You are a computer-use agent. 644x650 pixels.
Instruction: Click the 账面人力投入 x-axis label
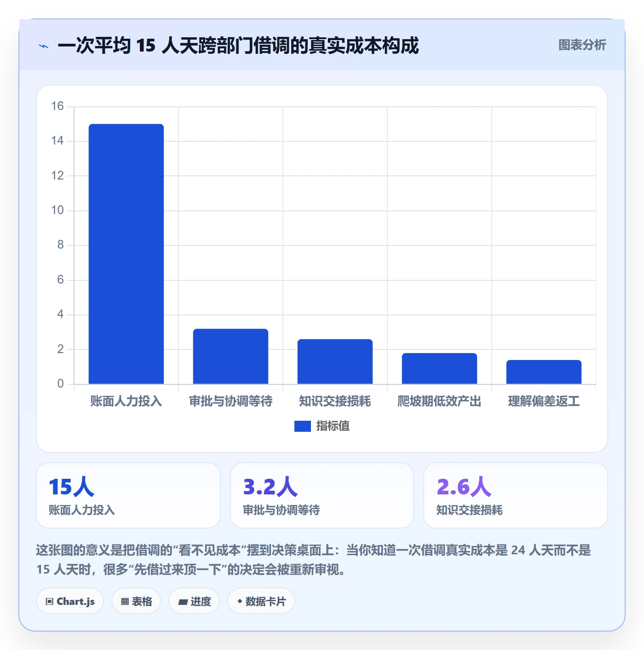click(x=126, y=401)
